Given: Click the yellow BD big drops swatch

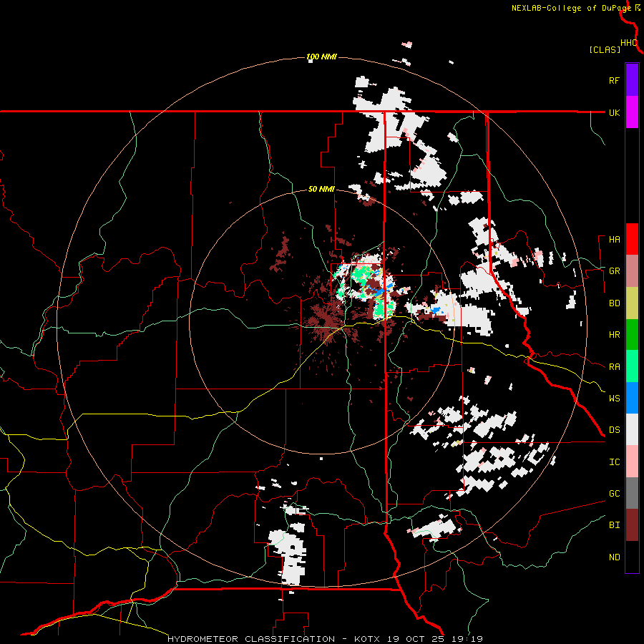Looking at the screenshot, I should tap(632, 303).
